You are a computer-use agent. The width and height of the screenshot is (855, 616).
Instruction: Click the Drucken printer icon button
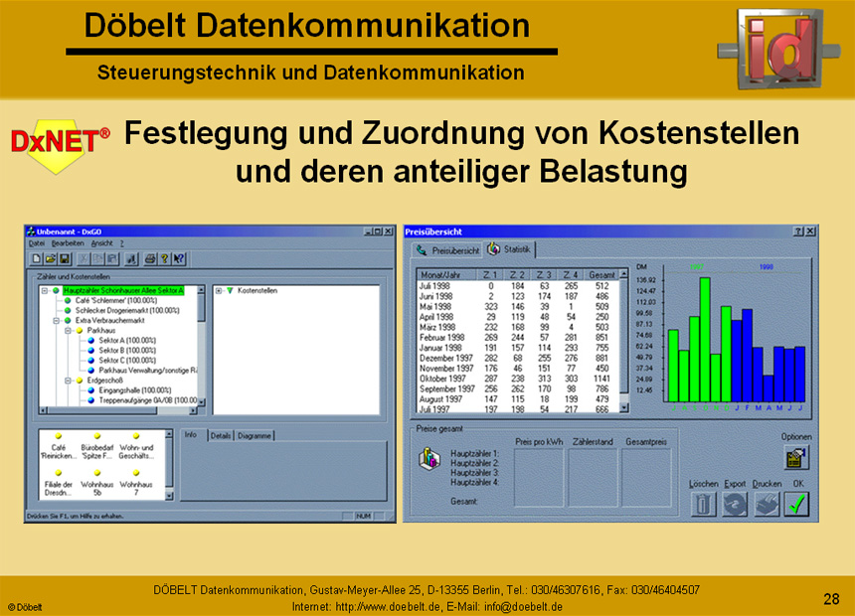(767, 504)
